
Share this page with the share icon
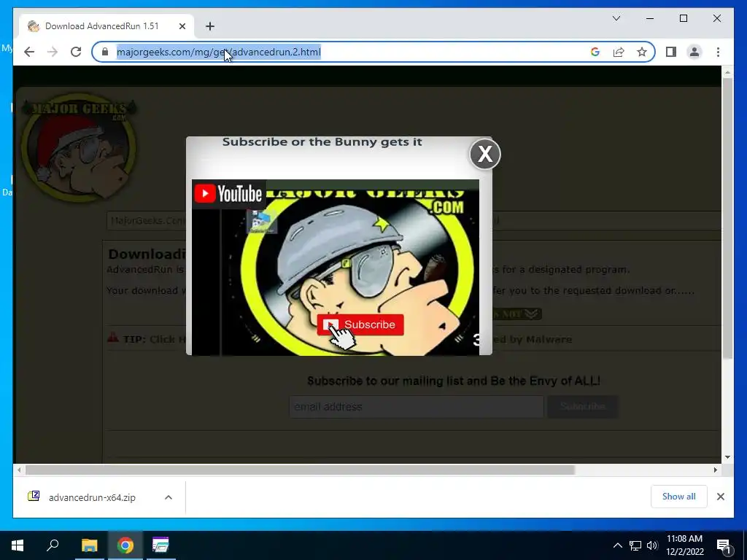point(619,52)
